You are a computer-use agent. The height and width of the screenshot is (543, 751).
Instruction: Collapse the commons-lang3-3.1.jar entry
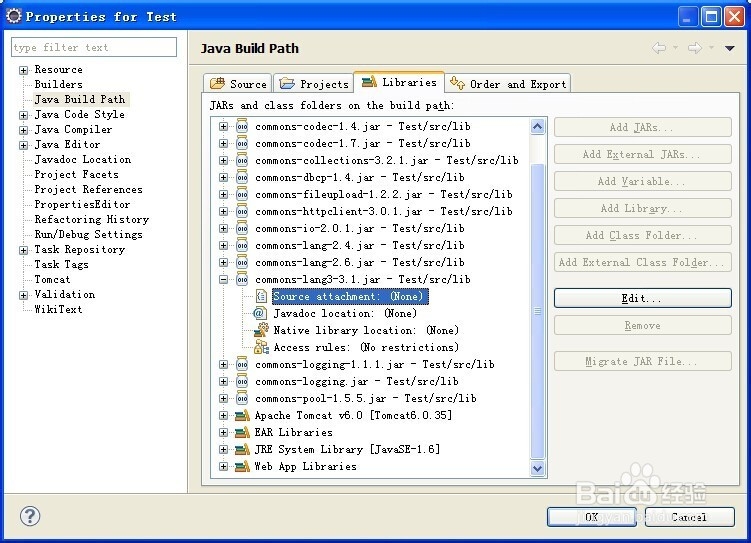223,280
